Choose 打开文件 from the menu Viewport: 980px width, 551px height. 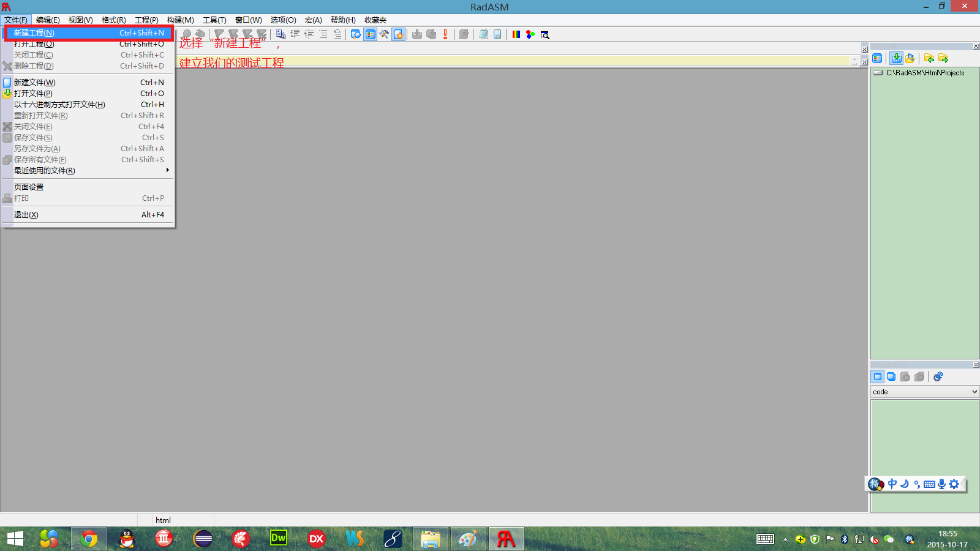point(89,94)
